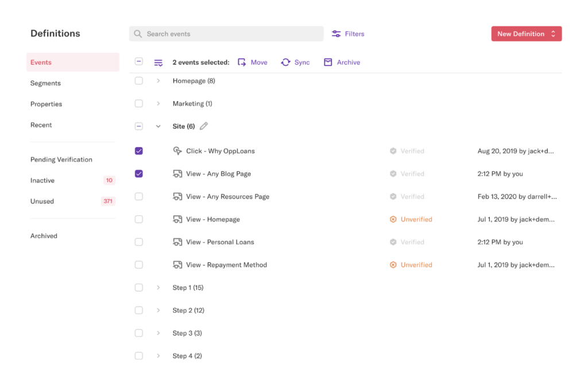Screen dimensions: 588x385
Task: Open the New Definition dropdown
Action: 526,34
